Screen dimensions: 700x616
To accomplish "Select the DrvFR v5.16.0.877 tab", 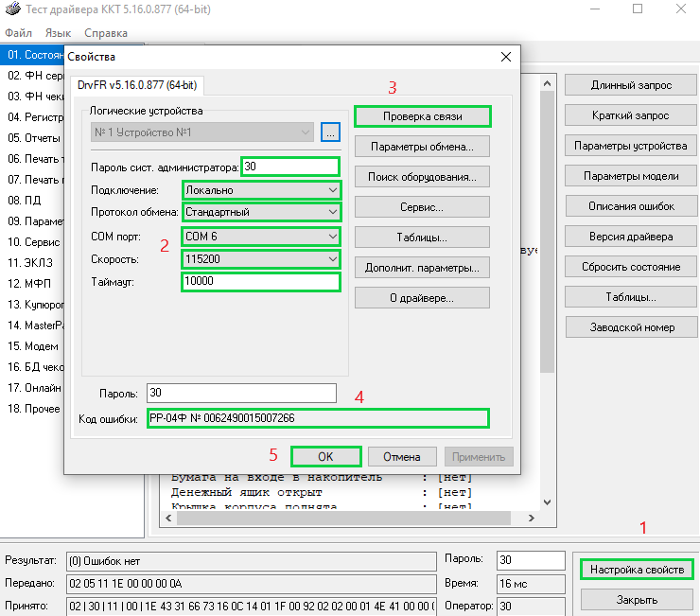I will coord(137,85).
